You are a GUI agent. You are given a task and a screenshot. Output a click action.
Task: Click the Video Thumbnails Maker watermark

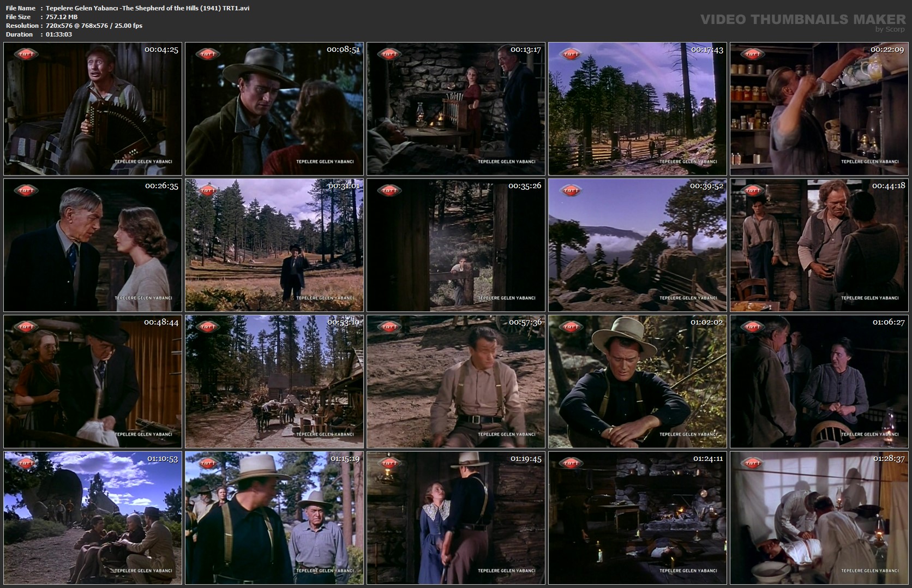click(x=802, y=21)
